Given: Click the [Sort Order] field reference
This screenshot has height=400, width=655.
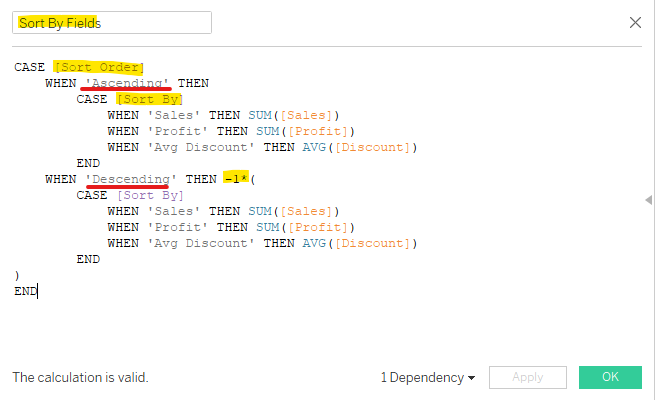Looking at the screenshot, I should [x=99, y=67].
